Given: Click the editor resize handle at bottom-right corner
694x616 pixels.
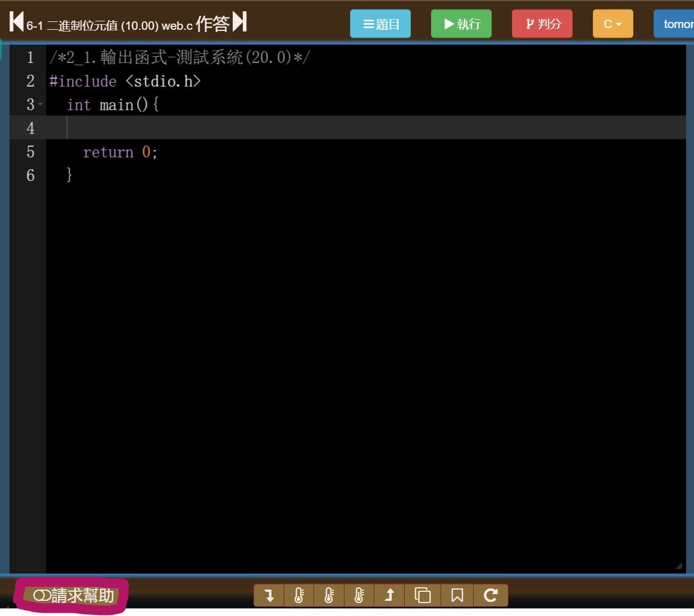Looking at the screenshot, I should click(679, 566).
